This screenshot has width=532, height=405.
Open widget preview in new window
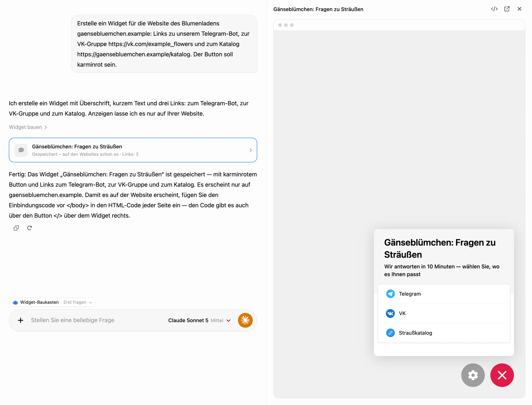[x=507, y=9]
